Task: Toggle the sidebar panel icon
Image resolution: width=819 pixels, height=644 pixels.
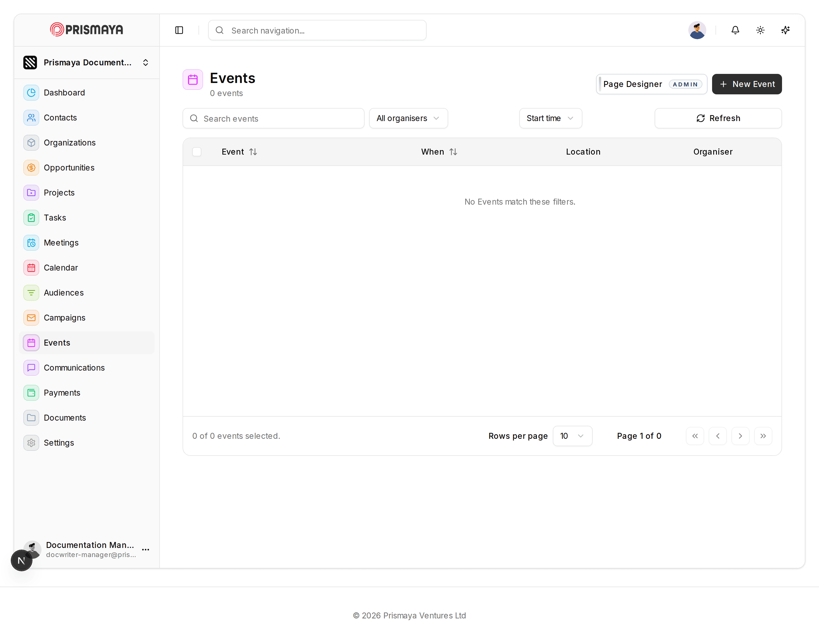Action: pyautogui.click(x=179, y=30)
